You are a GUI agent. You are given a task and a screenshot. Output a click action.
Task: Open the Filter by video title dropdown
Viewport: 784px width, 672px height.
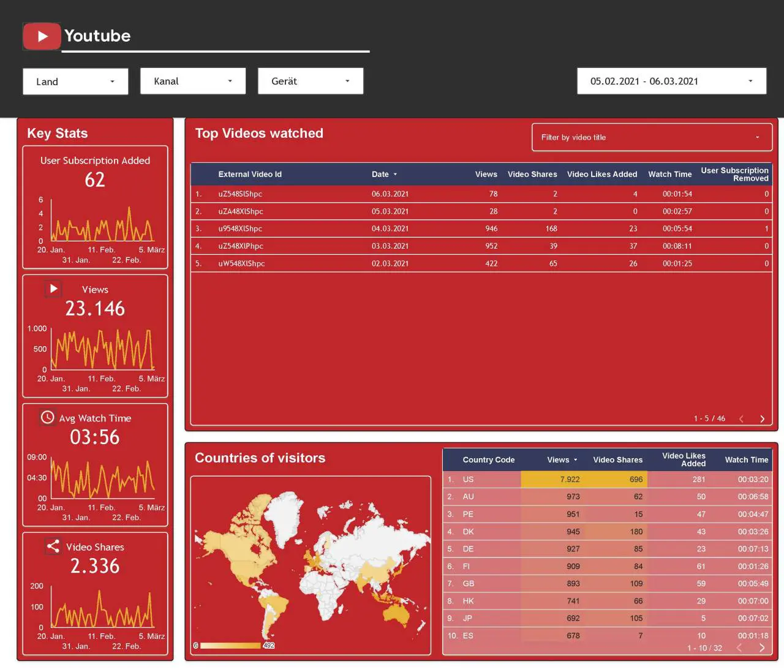652,137
